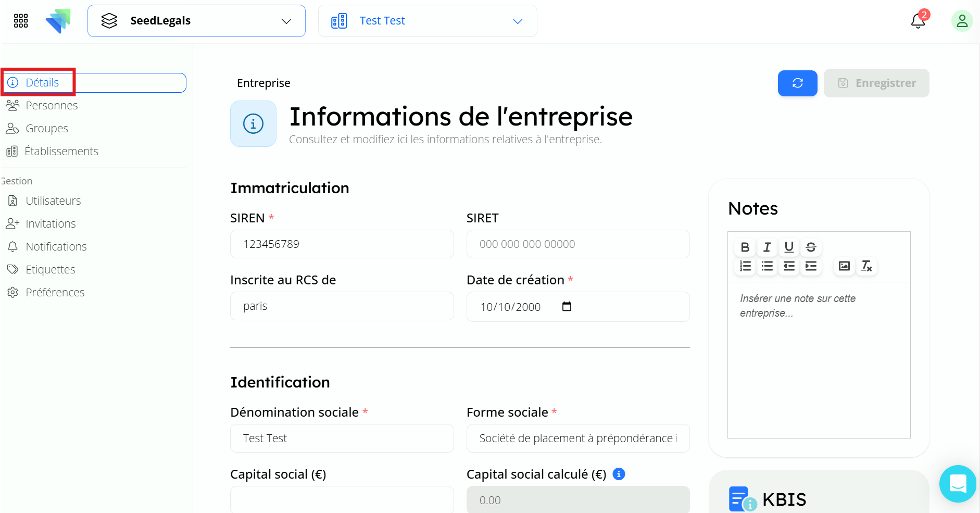Toggle bold formatting in Notes
Viewport: 980px width, 513px height.
(745, 247)
